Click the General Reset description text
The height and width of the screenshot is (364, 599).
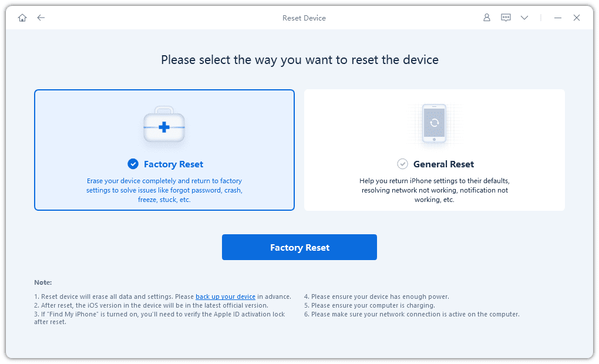click(434, 190)
